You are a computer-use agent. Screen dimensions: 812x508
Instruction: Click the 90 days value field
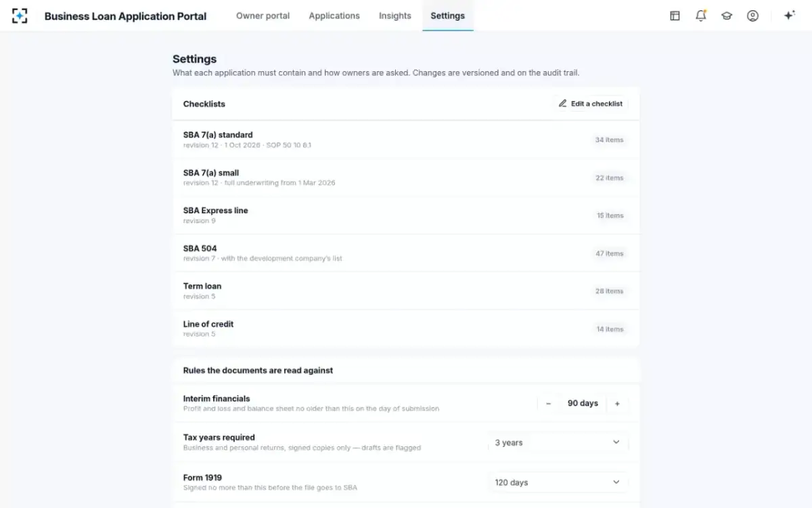point(583,404)
